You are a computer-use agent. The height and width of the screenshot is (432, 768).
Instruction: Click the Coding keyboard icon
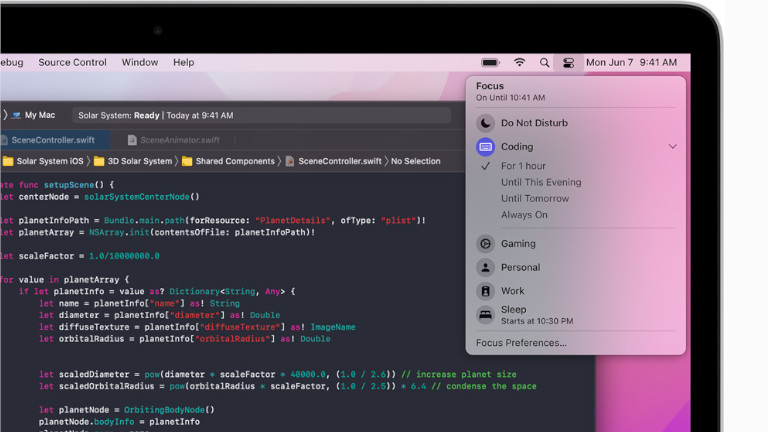coord(485,147)
